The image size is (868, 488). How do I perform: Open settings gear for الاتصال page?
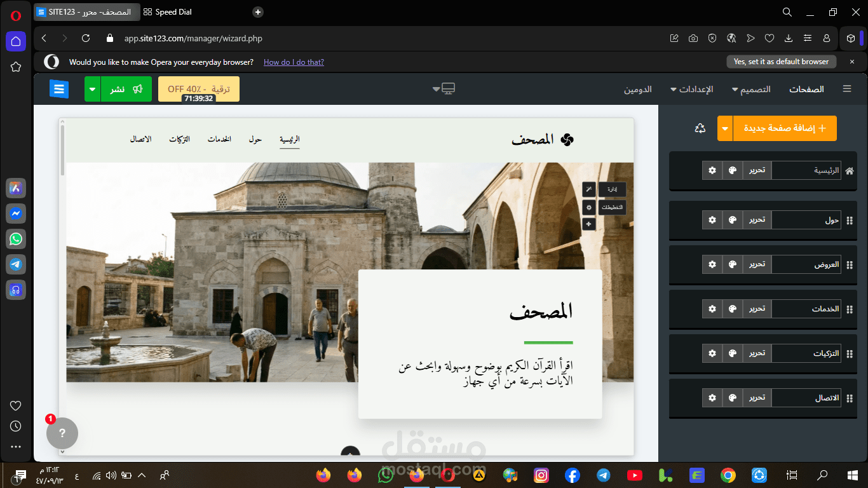(712, 398)
